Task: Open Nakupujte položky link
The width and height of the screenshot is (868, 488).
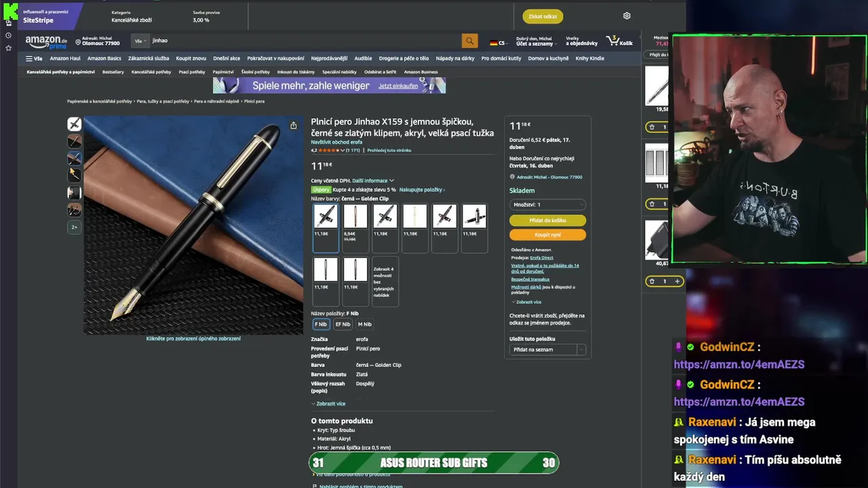Action: (422, 190)
